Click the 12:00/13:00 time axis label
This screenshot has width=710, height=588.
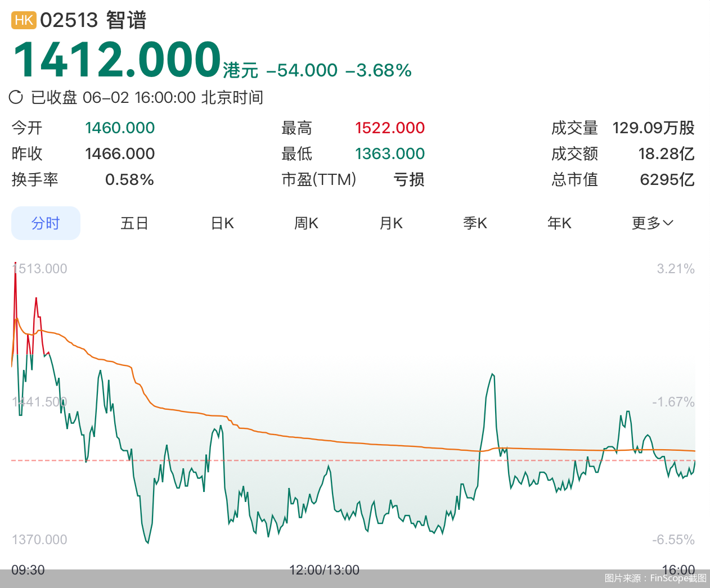324,570
